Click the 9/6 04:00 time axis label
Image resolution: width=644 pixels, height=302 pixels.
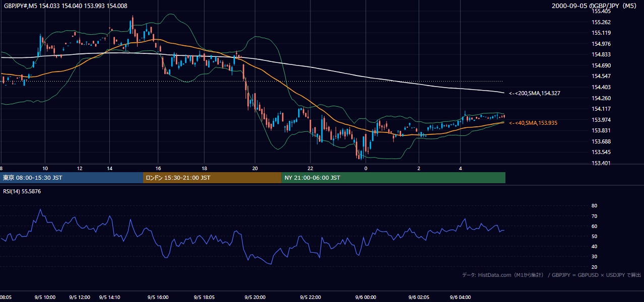point(460,297)
